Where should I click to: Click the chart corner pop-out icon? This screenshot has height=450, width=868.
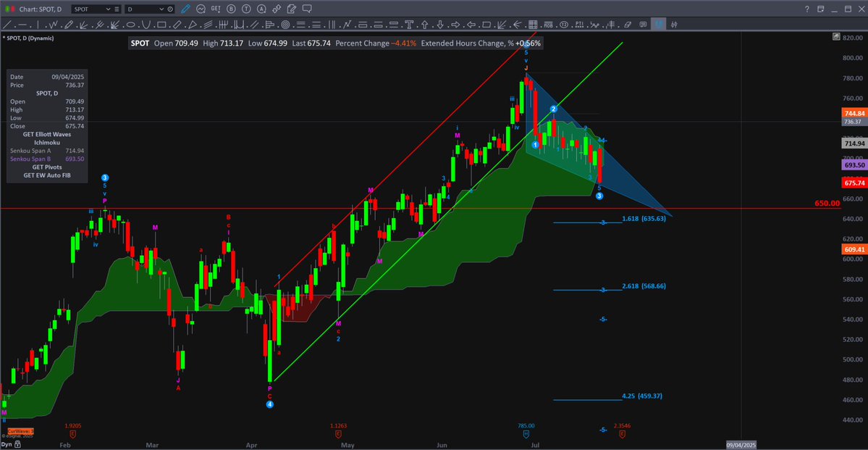[837, 37]
